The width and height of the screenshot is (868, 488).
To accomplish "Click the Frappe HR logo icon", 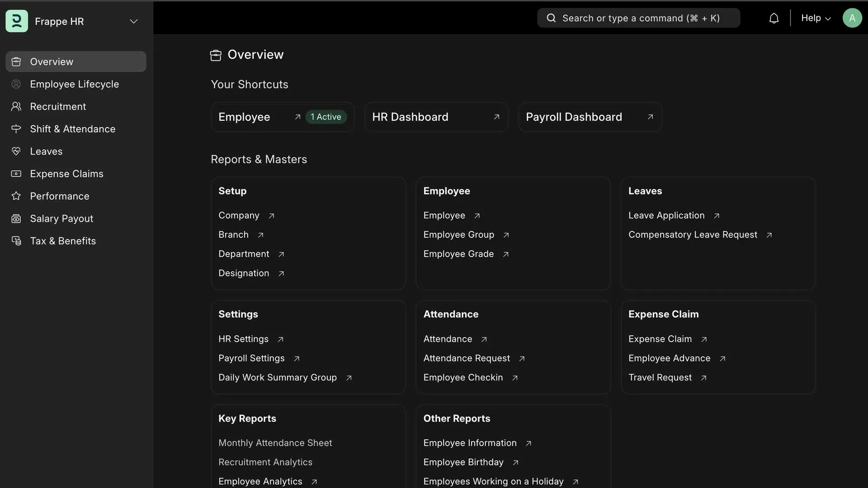I will [17, 21].
